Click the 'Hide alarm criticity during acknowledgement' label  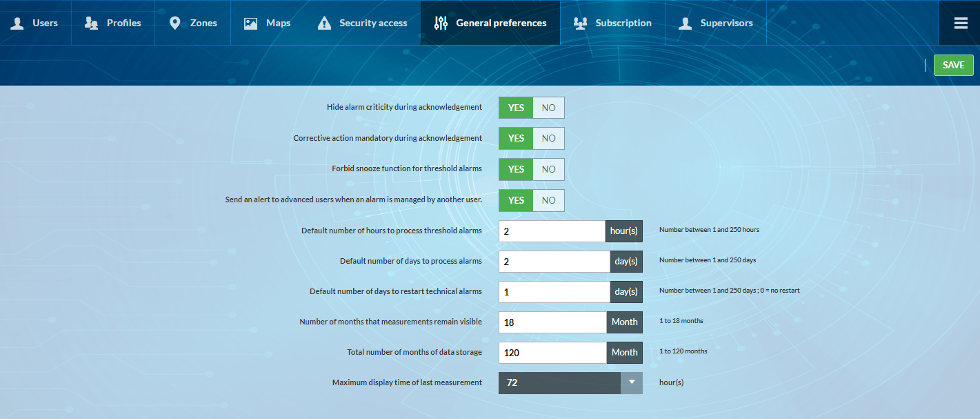(404, 107)
